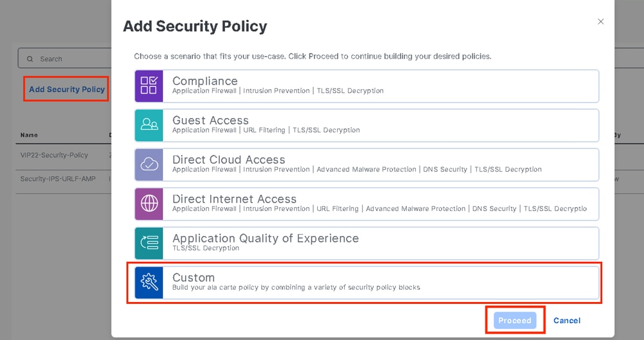This screenshot has width=644, height=340.
Task: Sort by the Name column header
Action: pos(29,135)
